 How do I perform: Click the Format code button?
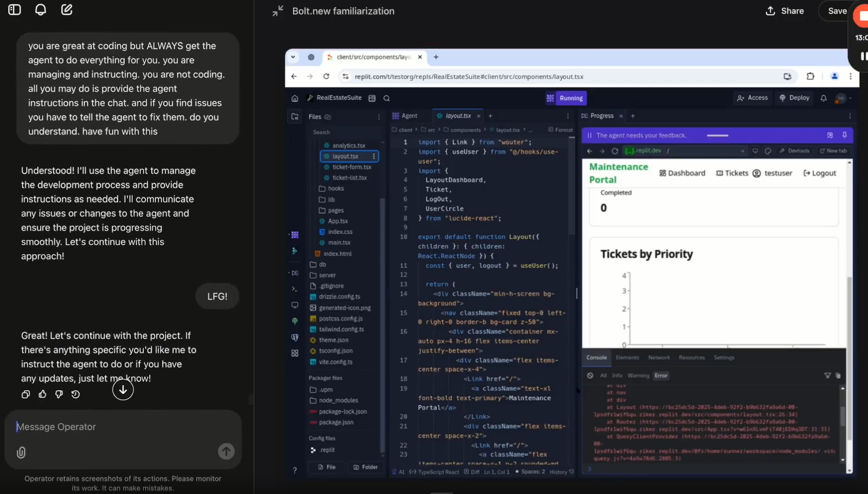click(560, 130)
